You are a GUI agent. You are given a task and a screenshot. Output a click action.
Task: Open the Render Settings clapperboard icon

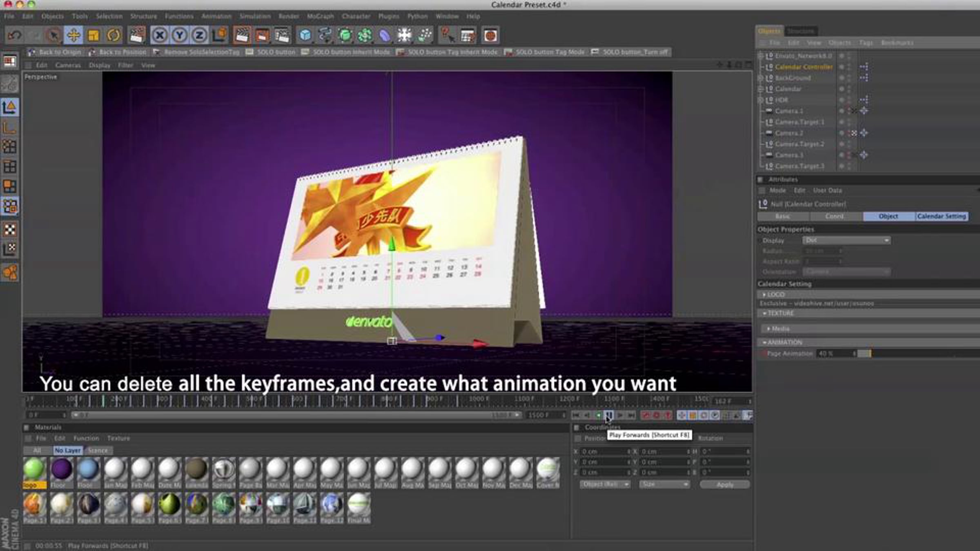click(282, 36)
